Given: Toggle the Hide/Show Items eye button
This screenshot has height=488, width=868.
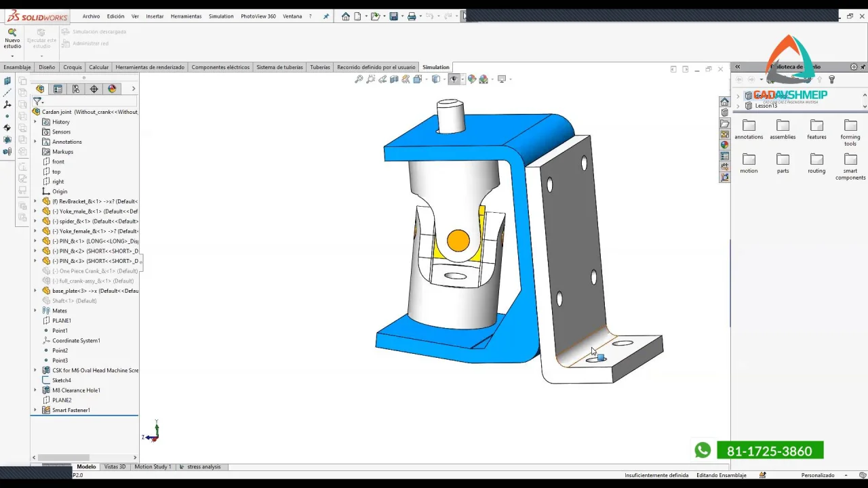Looking at the screenshot, I should click(x=454, y=79).
